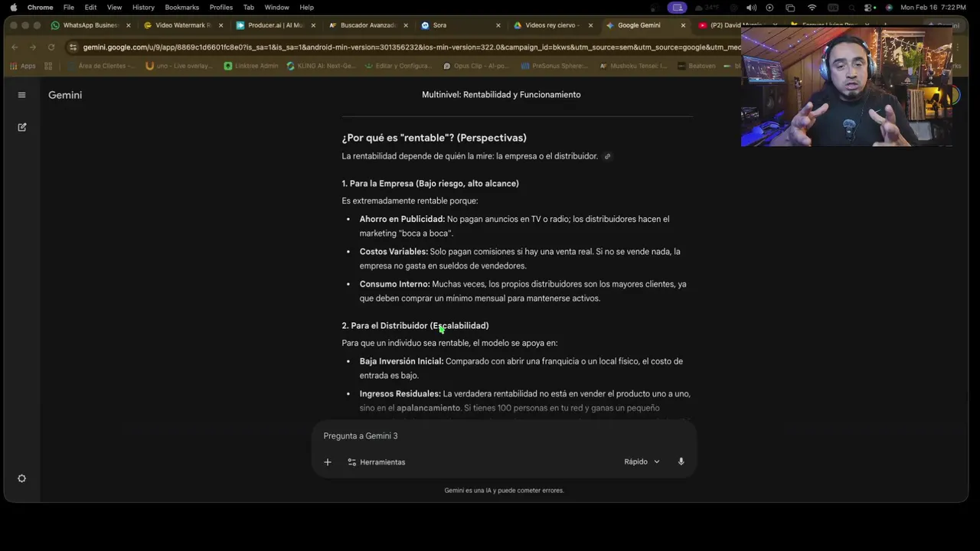Click the site info icon in address bar
Image resolution: width=980 pixels, height=551 pixels.
[x=73, y=47]
